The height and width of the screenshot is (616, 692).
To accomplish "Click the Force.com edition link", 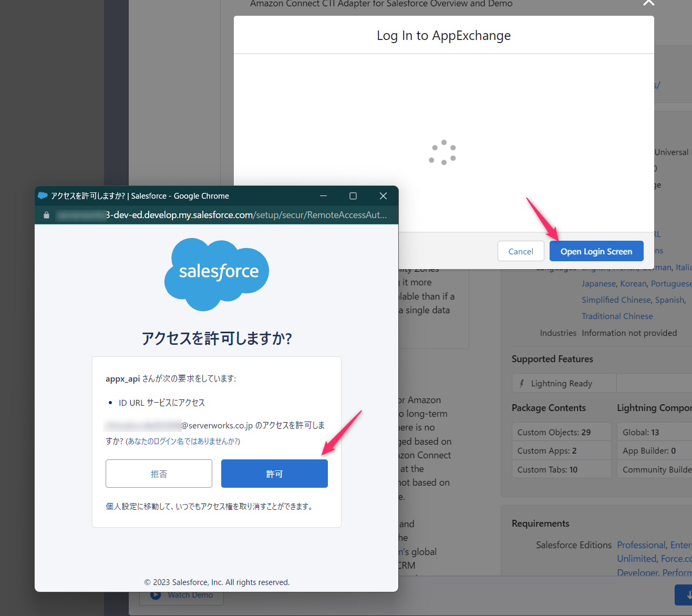I will pyautogui.click(x=676, y=559).
